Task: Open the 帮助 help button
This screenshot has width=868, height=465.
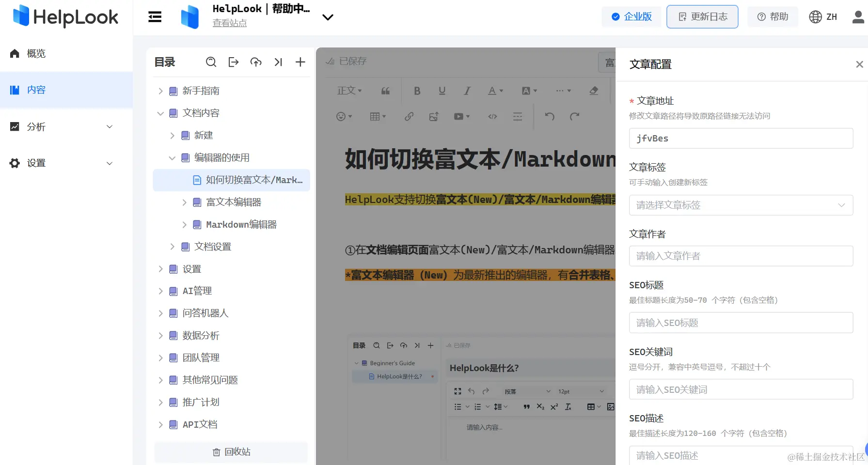Action: [773, 17]
